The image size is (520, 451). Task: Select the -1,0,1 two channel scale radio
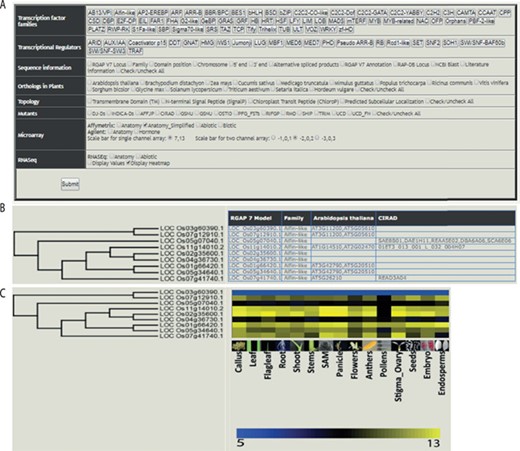point(274,138)
